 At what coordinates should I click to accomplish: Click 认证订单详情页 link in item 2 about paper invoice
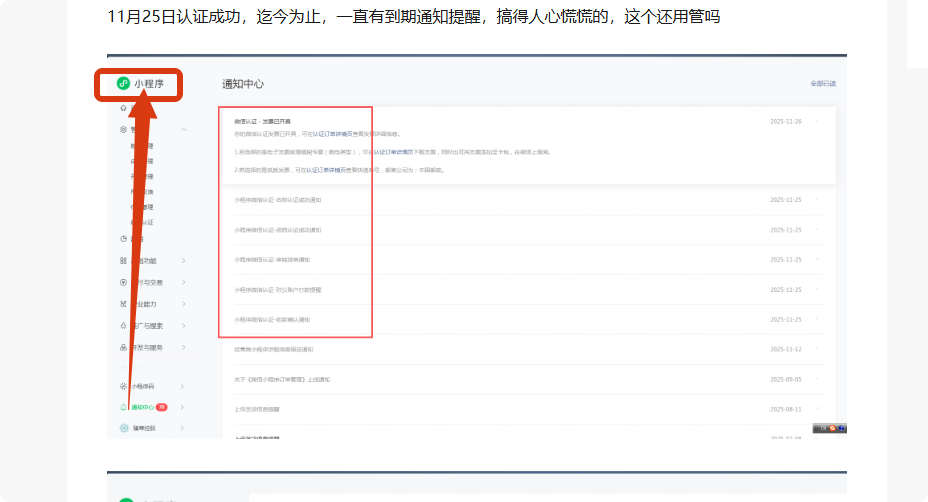pyautogui.click(x=324, y=170)
